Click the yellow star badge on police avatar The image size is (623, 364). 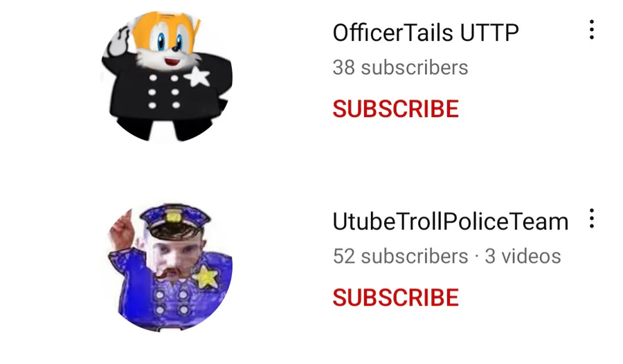pyautogui.click(x=206, y=276)
